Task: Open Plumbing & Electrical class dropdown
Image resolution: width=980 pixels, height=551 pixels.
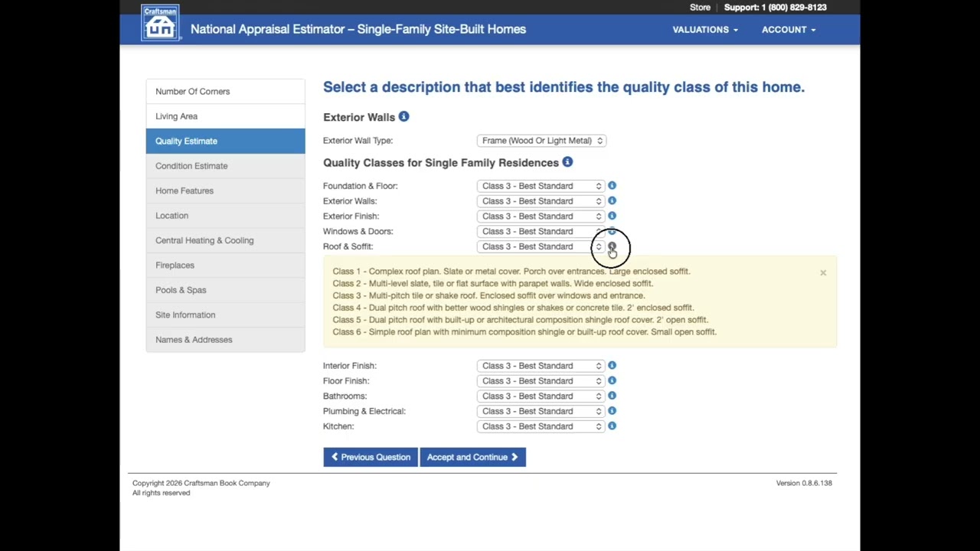Action: pyautogui.click(x=541, y=411)
